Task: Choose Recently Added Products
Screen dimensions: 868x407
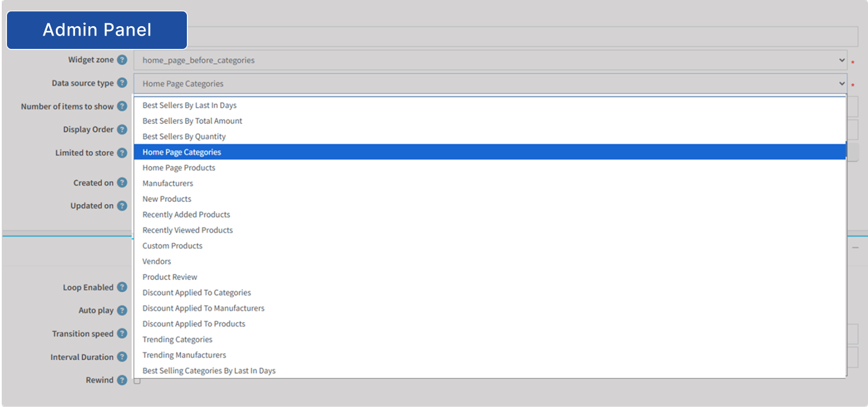Action: 490,215
